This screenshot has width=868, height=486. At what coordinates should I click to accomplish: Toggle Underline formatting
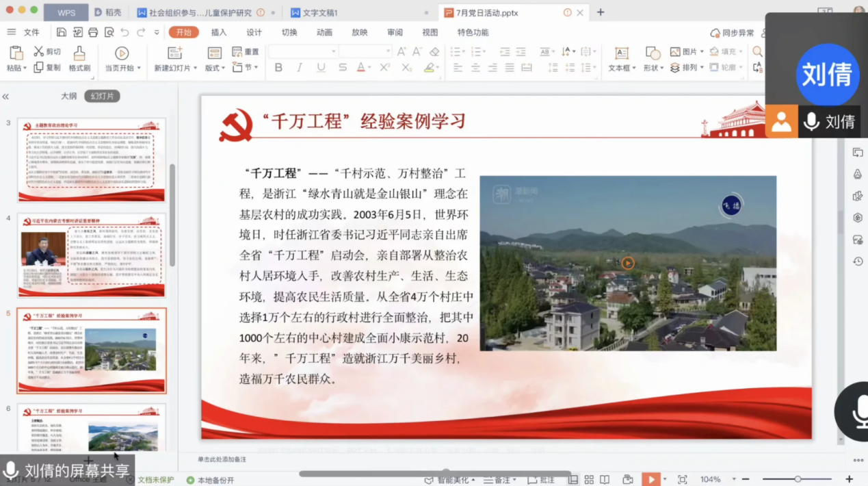[x=321, y=68]
